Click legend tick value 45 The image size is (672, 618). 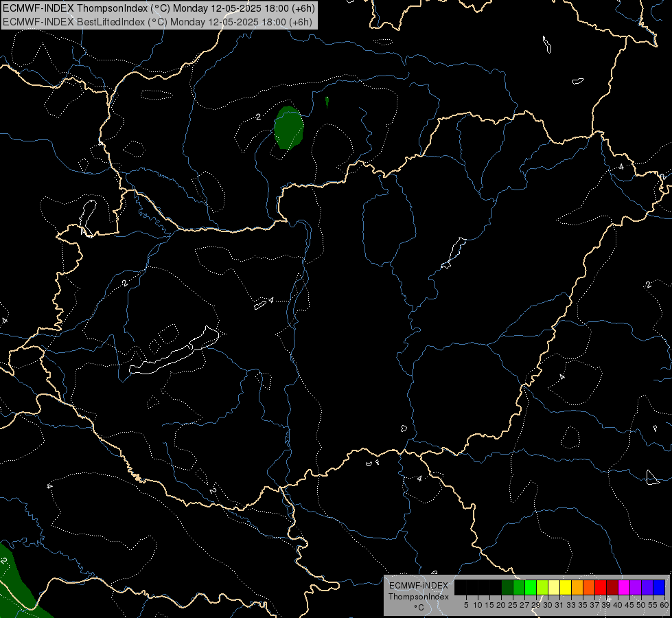pyautogui.click(x=629, y=605)
